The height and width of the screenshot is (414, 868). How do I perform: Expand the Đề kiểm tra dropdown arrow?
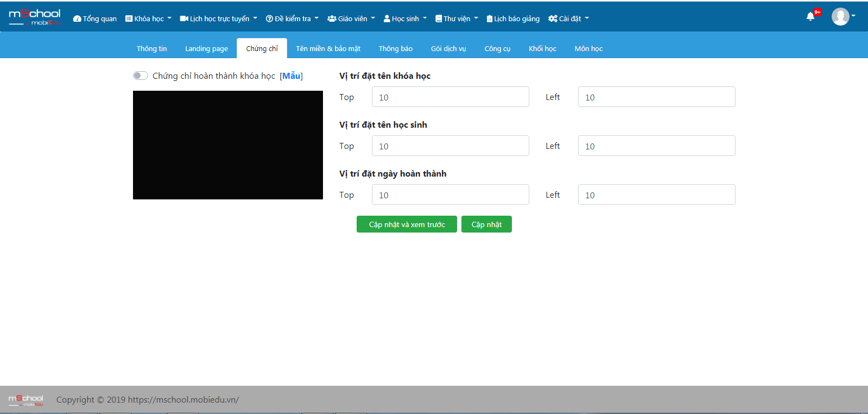click(x=316, y=18)
